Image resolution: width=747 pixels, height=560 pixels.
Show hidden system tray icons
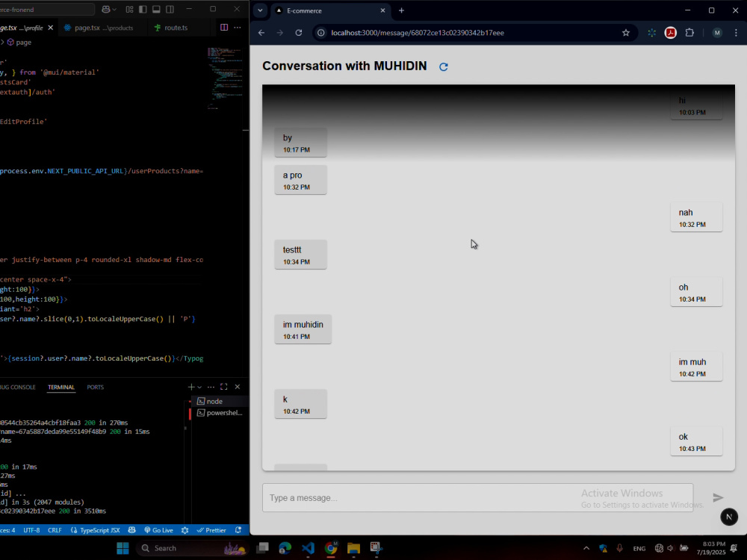point(586,548)
